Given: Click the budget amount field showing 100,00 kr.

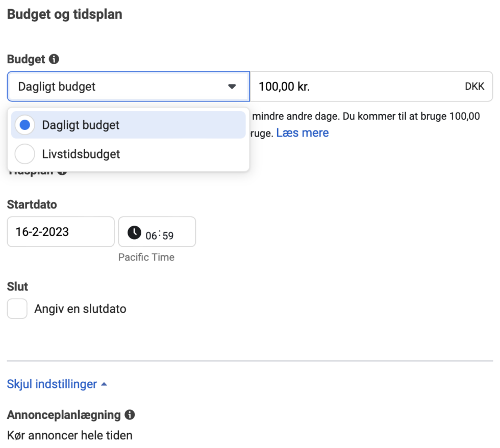Looking at the screenshot, I should (x=357, y=86).
